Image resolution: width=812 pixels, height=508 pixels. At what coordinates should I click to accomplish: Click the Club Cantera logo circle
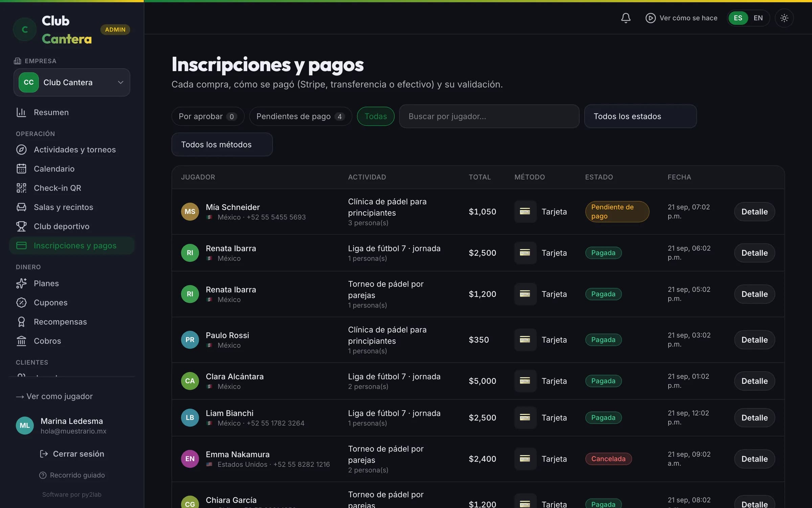25,29
